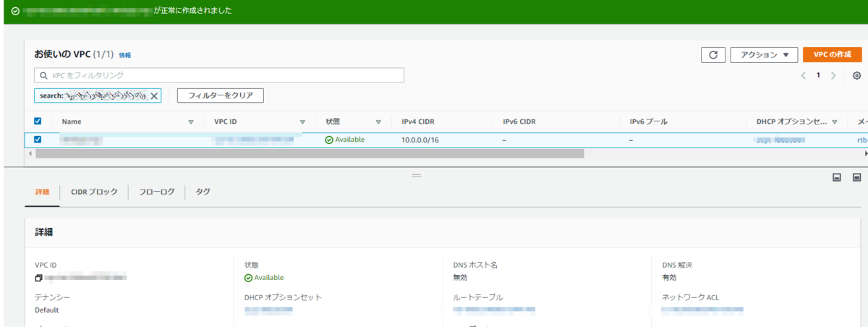Click フィルターをクリア button
The width and height of the screenshot is (868, 327).
[221, 95]
